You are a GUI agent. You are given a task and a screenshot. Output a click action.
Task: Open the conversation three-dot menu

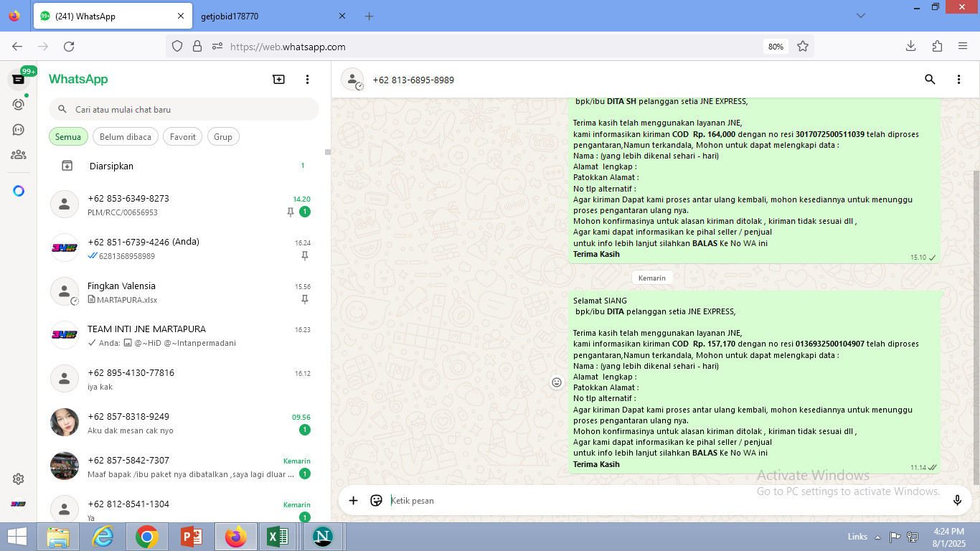pyautogui.click(x=958, y=80)
